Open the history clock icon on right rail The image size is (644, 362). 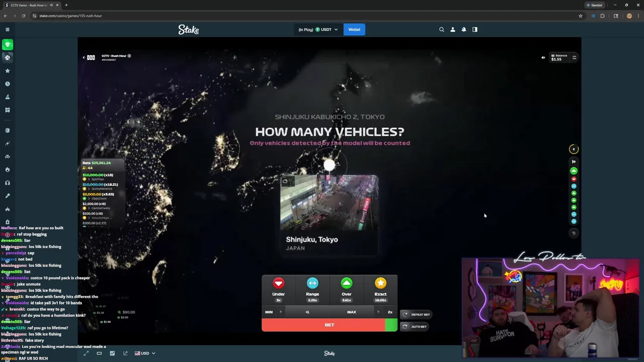click(574, 233)
